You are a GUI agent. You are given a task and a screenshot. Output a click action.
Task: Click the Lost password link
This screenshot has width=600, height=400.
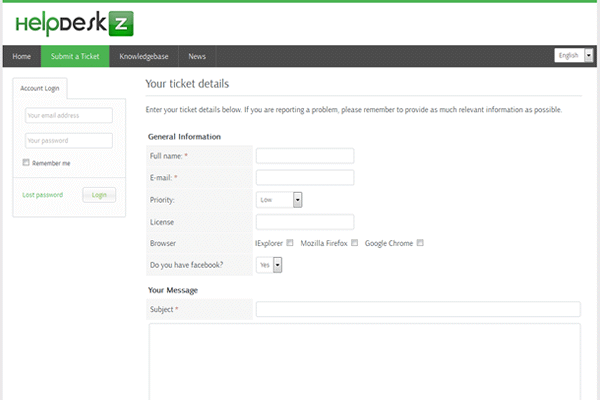click(x=42, y=195)
